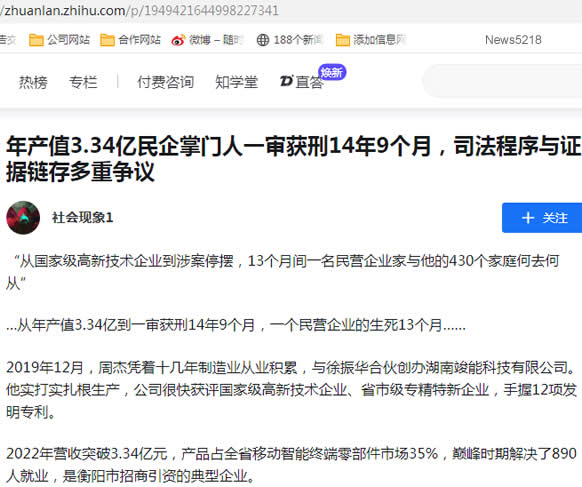Go to 付费咨询 section

166,82
